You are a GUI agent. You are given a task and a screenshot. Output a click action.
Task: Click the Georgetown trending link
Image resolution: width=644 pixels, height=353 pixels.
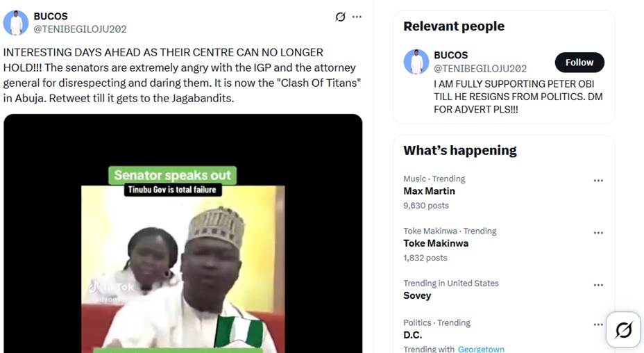[x=481, y=349]
